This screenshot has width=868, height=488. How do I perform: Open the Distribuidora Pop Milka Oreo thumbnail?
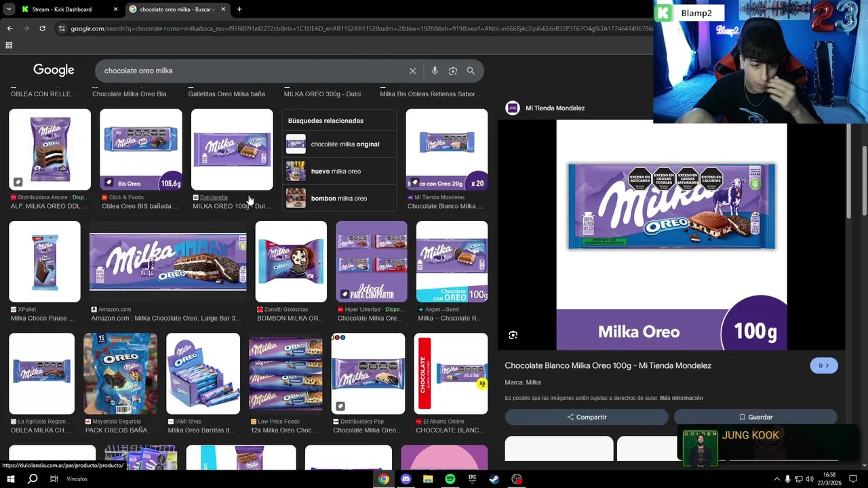(368, 373)
